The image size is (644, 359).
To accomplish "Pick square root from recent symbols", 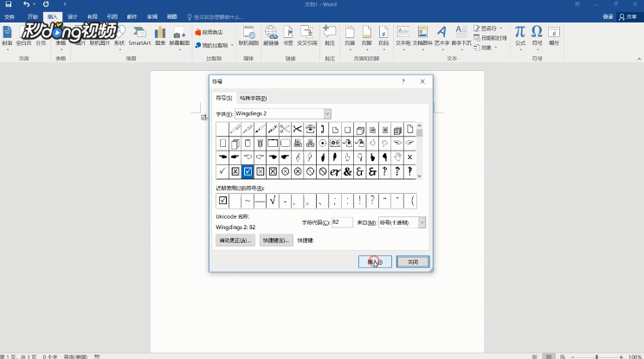I will click(273, 201).
